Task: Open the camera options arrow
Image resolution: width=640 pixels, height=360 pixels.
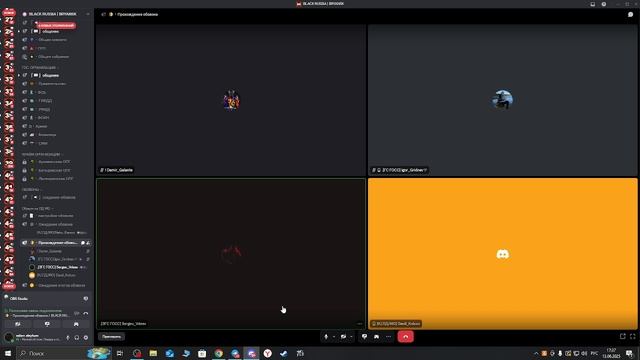Action: (x=351, y=337)
